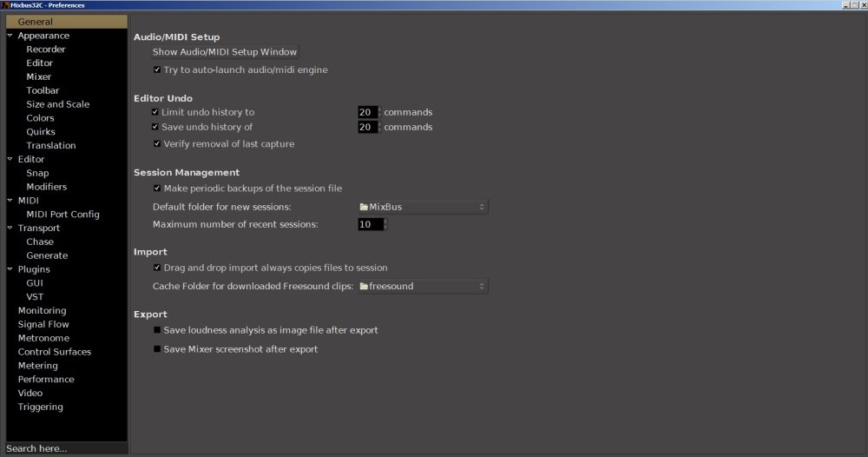Open the Mixbus32C app icon in title bar
Screen dimensions: 868x457
tap(5, 5)
